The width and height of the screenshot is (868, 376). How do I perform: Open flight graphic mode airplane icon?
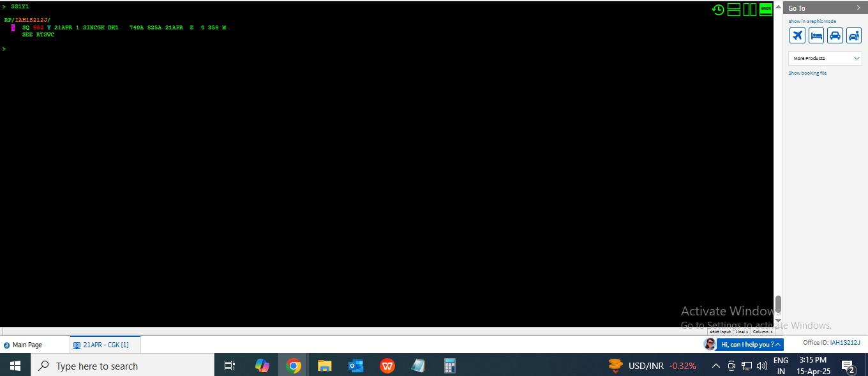point(797,36)
